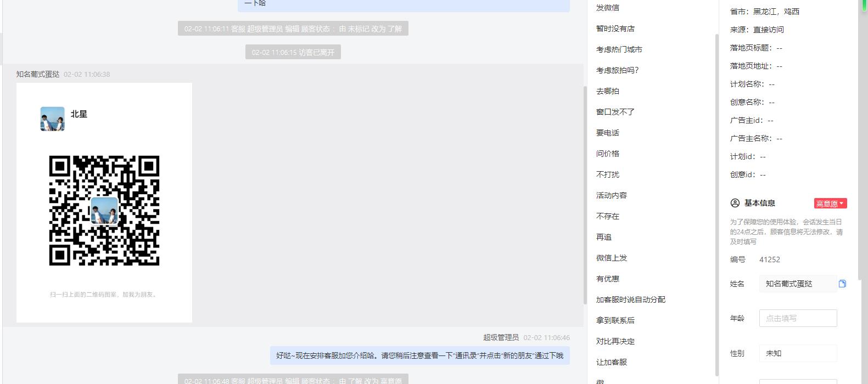Click the 基本信息 person icon

point(735,203)
